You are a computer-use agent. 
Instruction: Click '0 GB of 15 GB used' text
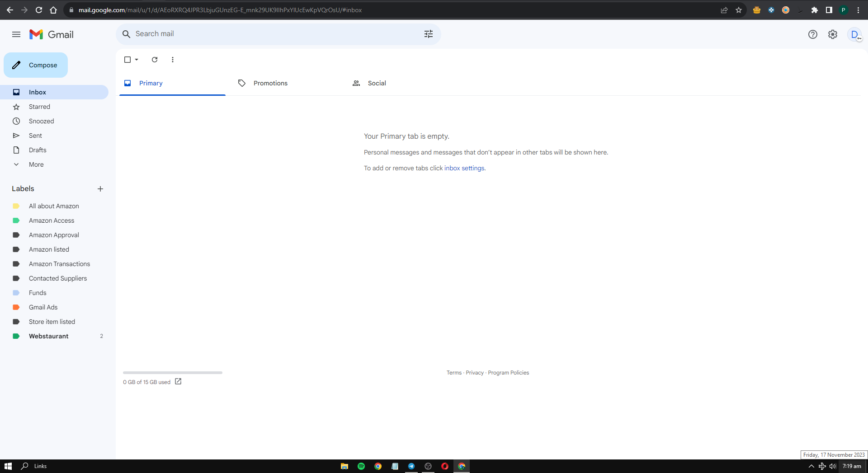pos(146,382)
